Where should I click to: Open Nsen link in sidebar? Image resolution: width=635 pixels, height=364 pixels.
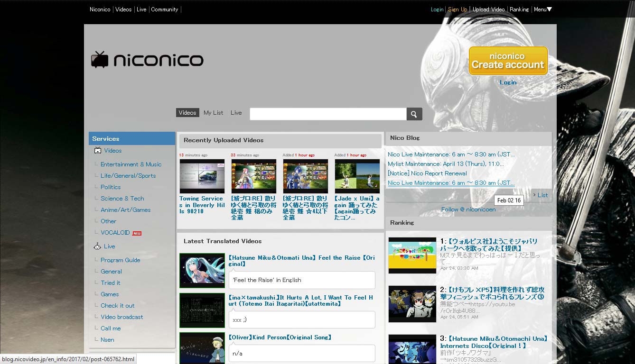tap(107, 340)
